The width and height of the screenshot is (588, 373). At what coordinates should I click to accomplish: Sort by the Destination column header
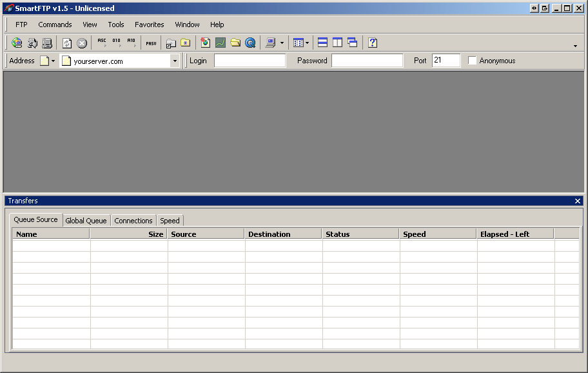tap(283, 234)
